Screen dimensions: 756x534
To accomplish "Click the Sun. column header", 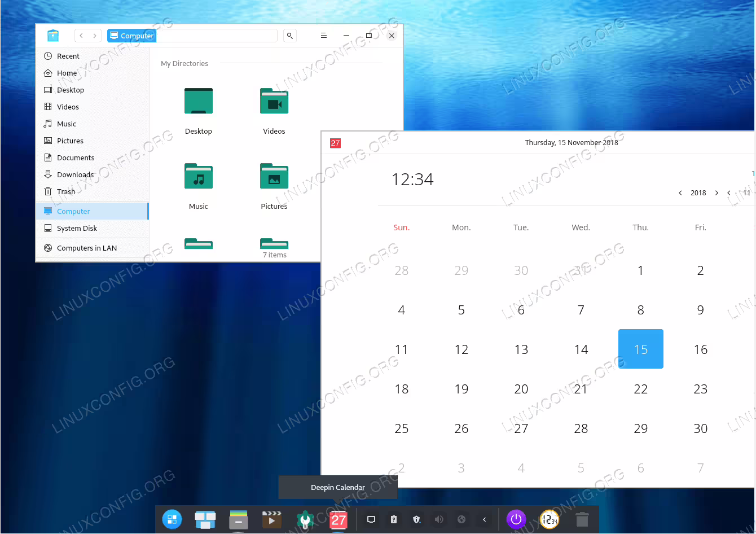I will coord(402,227).
